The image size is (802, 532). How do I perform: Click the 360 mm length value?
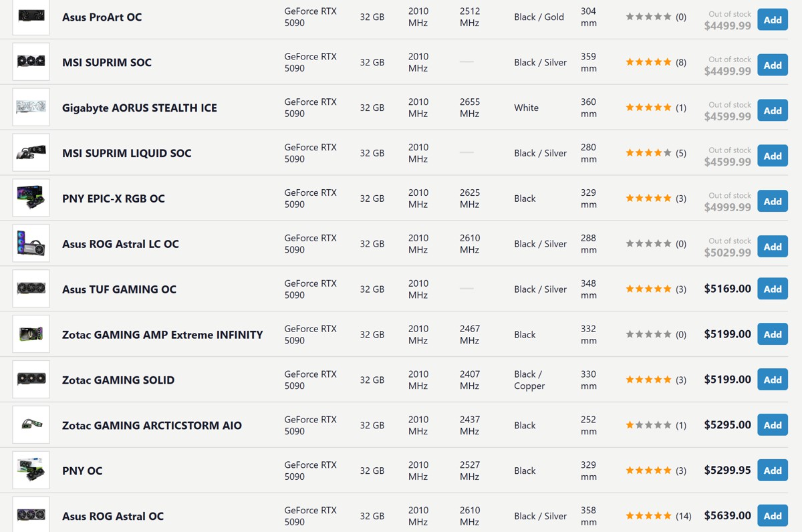(x=589, y=108)
